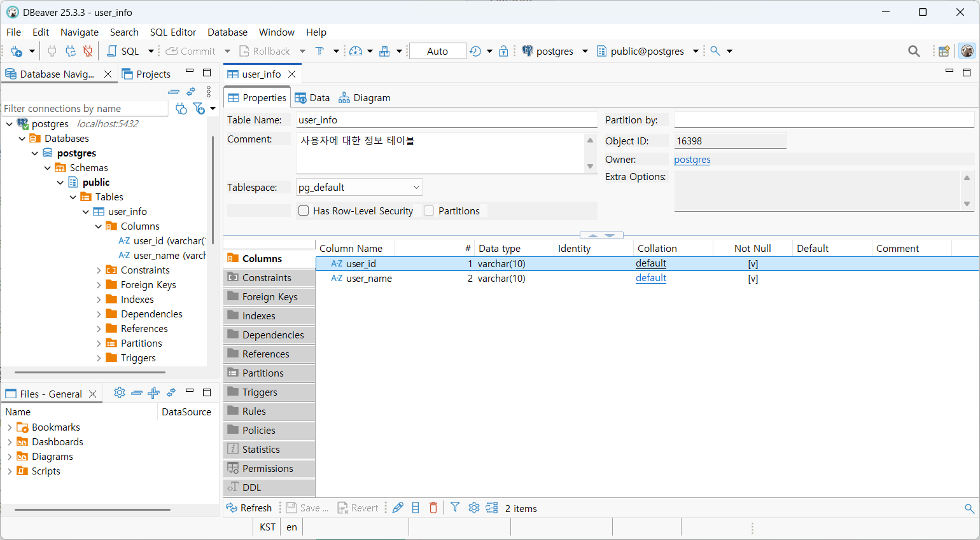Select the Foreign Keys section in editor
The height and width of the screenshot is (540, 980).
[x=269, y=296]
